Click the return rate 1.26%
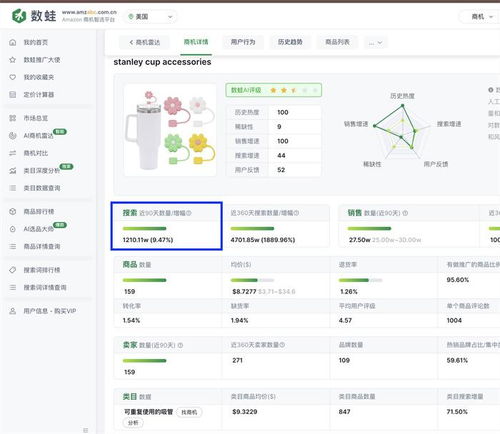 [x=349, y=292]
